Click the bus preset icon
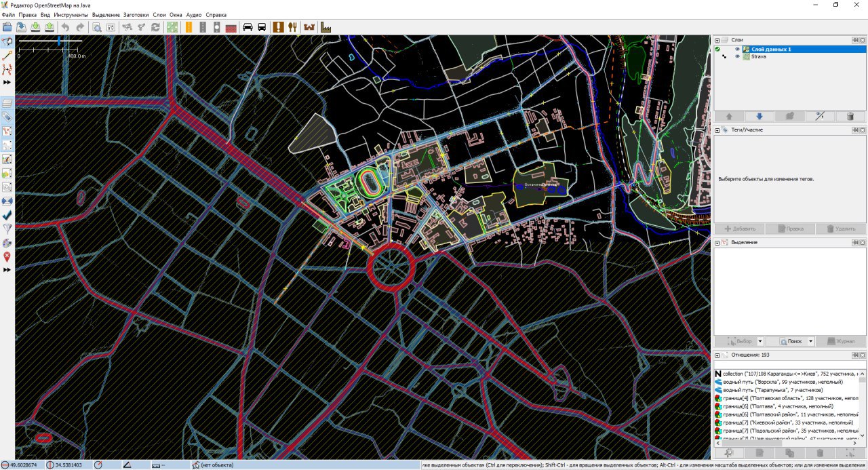Image resolution: width=868 pixels, height=470 pixels. click(262, 27)
